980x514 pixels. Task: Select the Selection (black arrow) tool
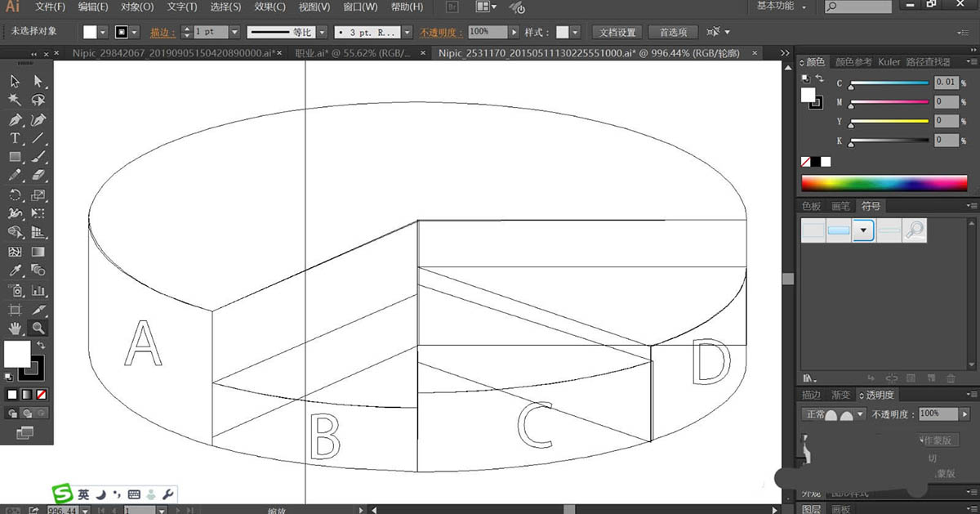[15, 81]
